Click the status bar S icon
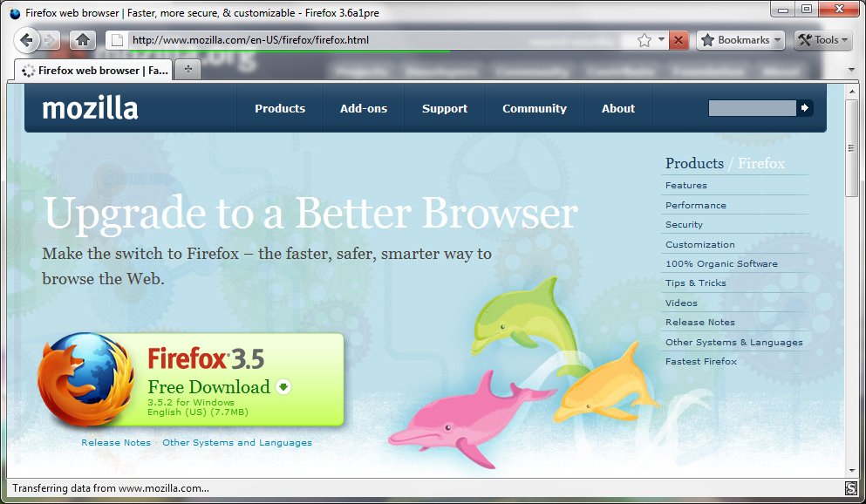The width and height of the screenshot is (866, 504). click(850, 488)
